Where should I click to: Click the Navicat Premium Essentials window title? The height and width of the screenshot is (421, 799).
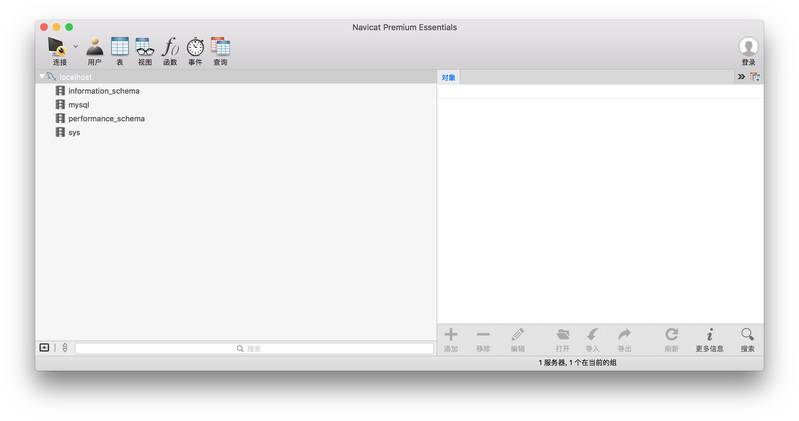click(405, 27)
